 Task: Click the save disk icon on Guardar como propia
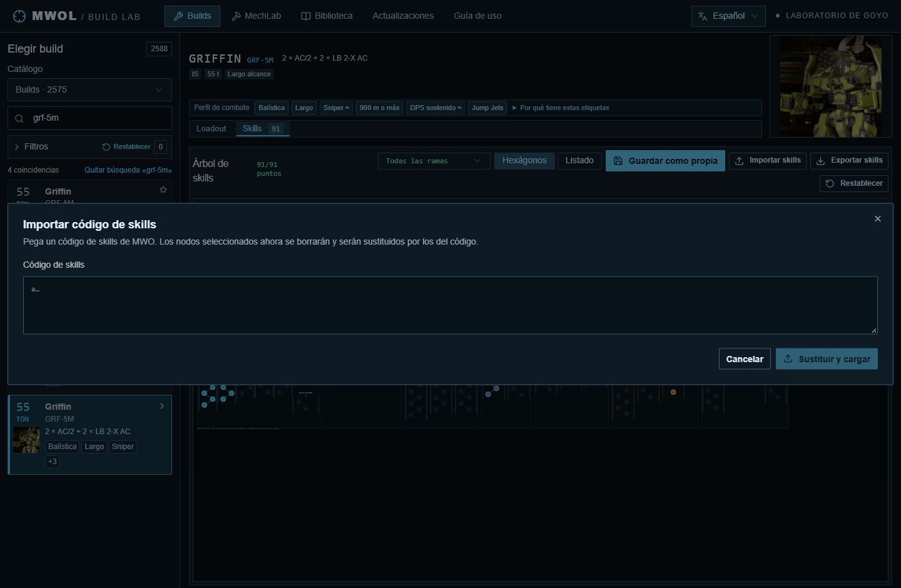pyautogui.click(x=618, y=161)
